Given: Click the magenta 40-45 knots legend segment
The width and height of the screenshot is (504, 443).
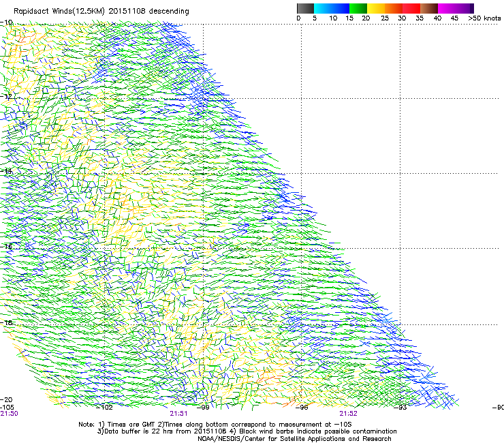Looking at the screenshot, I should point(447,8).
